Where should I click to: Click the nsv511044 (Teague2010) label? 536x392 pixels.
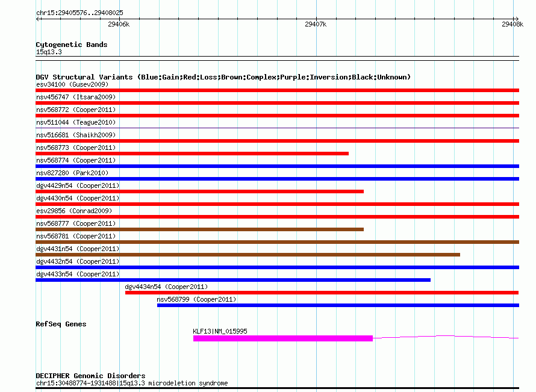click(76, 122)
